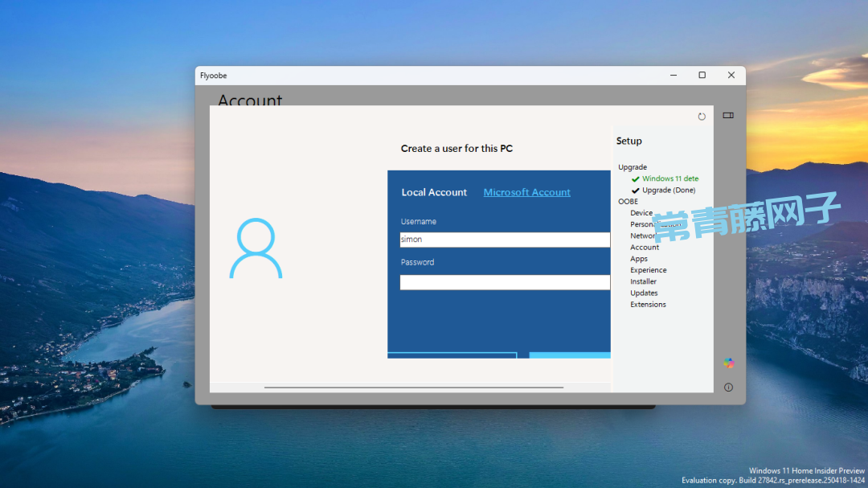
Task: Click the Username input field
Action: pyautogui.click(x=505, y=240)
